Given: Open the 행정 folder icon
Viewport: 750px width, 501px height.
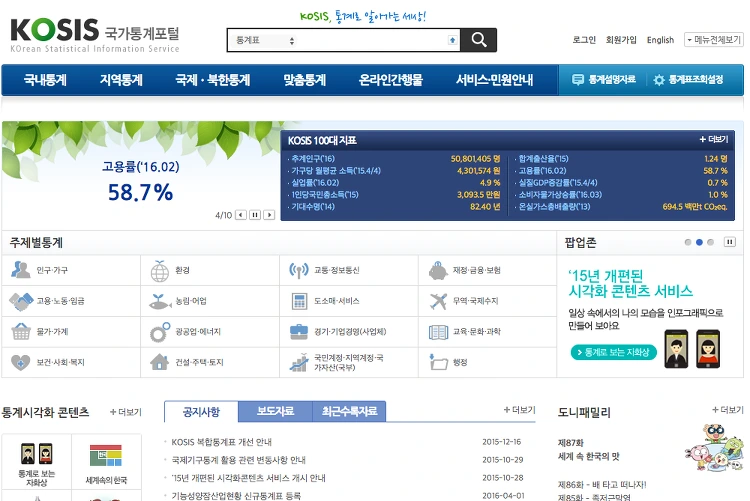Looking at the screenshot, I should point(438,362).
